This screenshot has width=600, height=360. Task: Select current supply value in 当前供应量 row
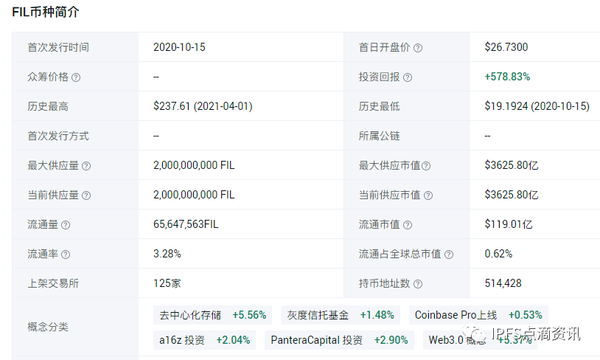(x=194, y=195)
